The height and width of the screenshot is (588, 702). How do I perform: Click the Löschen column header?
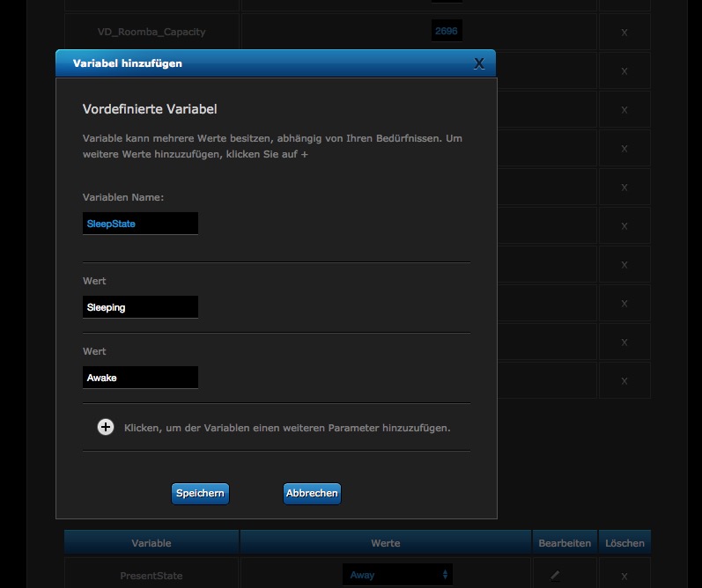pyautogui.click(x=624, y=543)
